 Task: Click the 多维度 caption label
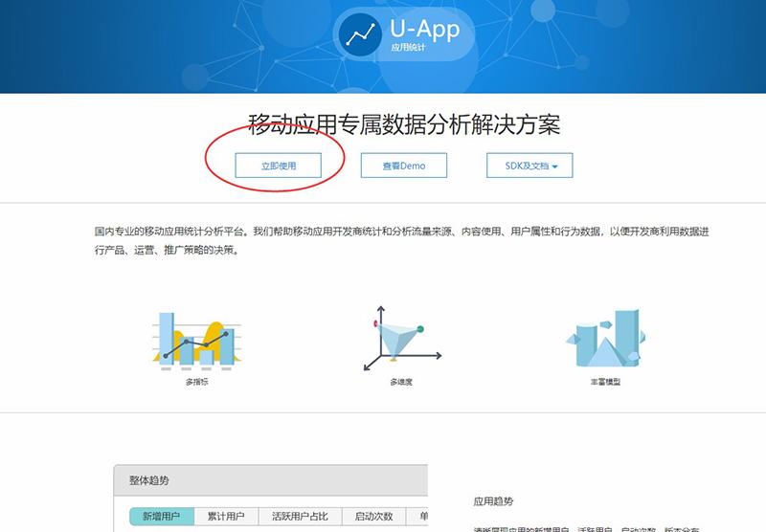click(x=400, y=382)
